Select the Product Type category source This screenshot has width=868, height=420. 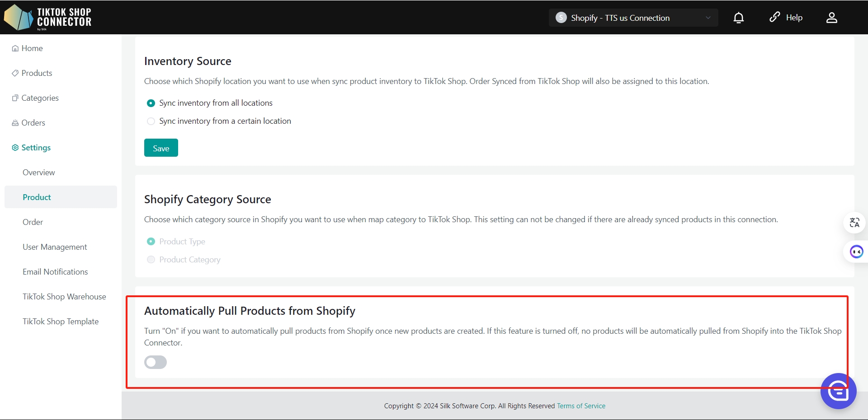[151, 242]
